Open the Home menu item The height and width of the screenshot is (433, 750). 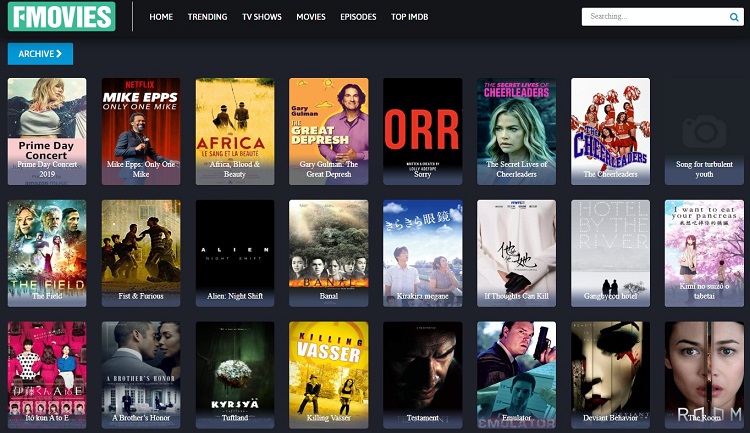[x=161, y=17]
